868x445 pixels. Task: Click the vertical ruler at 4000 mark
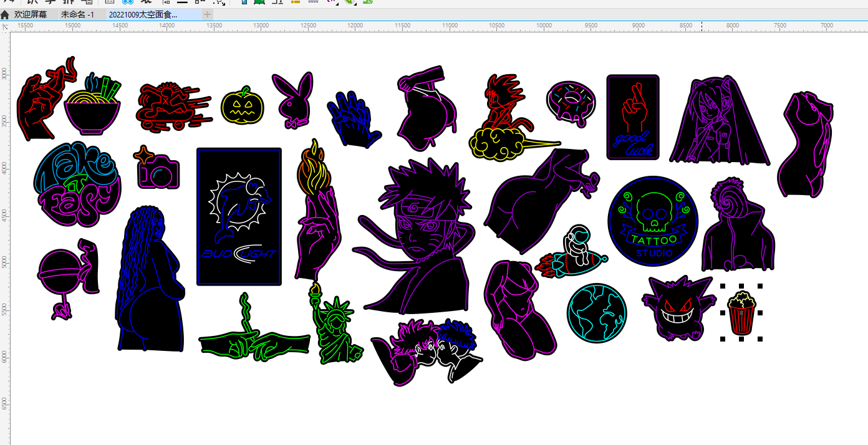[x=4, y=167]
